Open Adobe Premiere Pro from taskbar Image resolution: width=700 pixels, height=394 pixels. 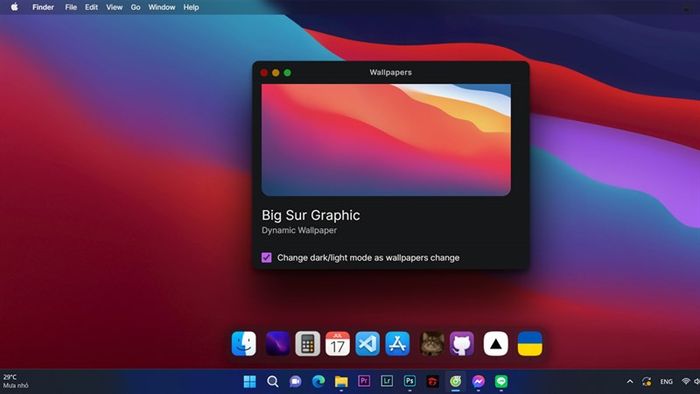[x=364, y=381]
